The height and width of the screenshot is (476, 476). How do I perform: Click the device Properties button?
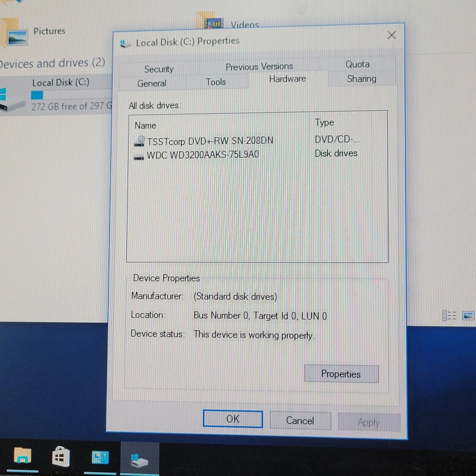point(341,374)
